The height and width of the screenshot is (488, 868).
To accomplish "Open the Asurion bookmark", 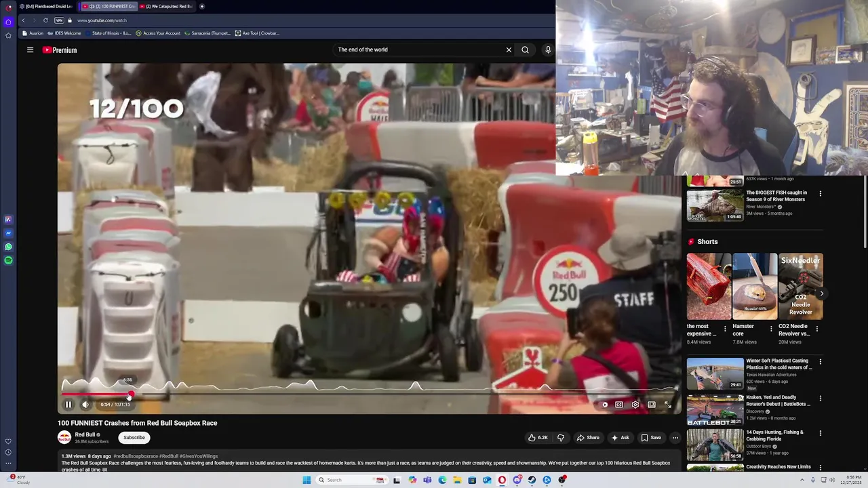I will tap(34, 33).
